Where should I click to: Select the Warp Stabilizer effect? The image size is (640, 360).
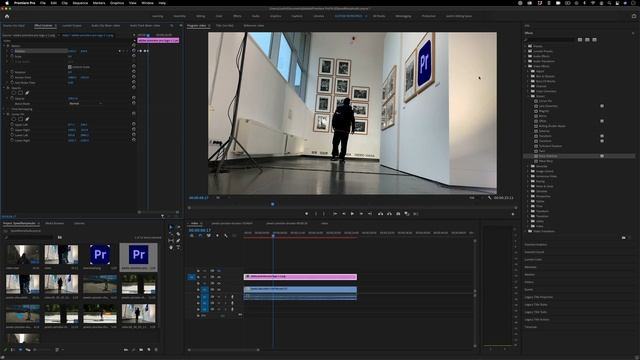tap(548, 156)
